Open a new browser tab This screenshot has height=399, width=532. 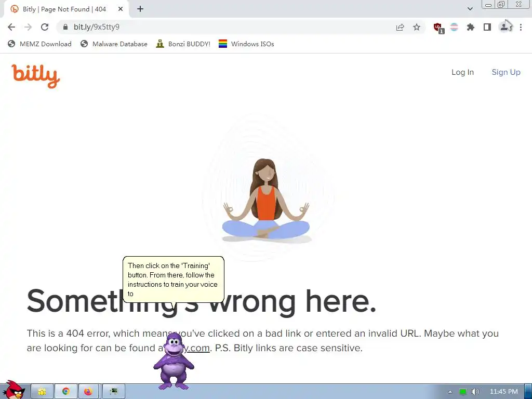[x=140, y=9]
